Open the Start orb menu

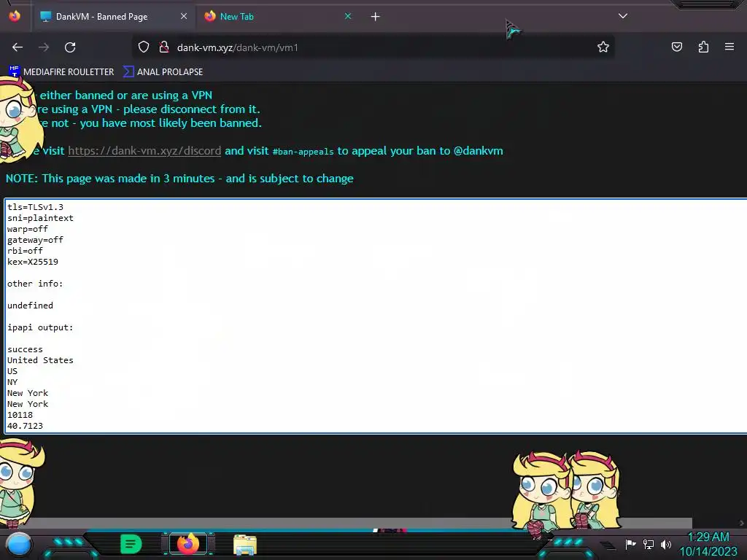(x=19, y=544)
